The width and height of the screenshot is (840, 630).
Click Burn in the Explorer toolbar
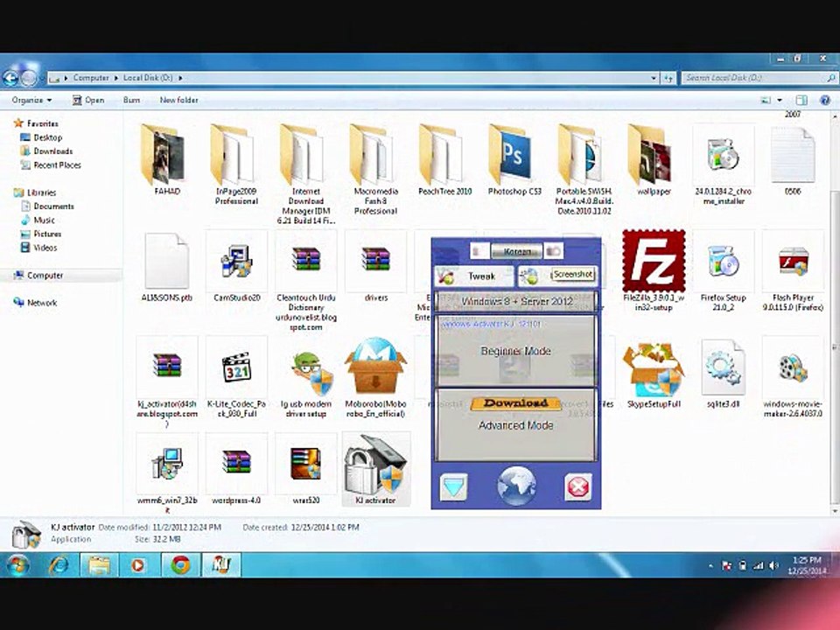tap(131, 100)
